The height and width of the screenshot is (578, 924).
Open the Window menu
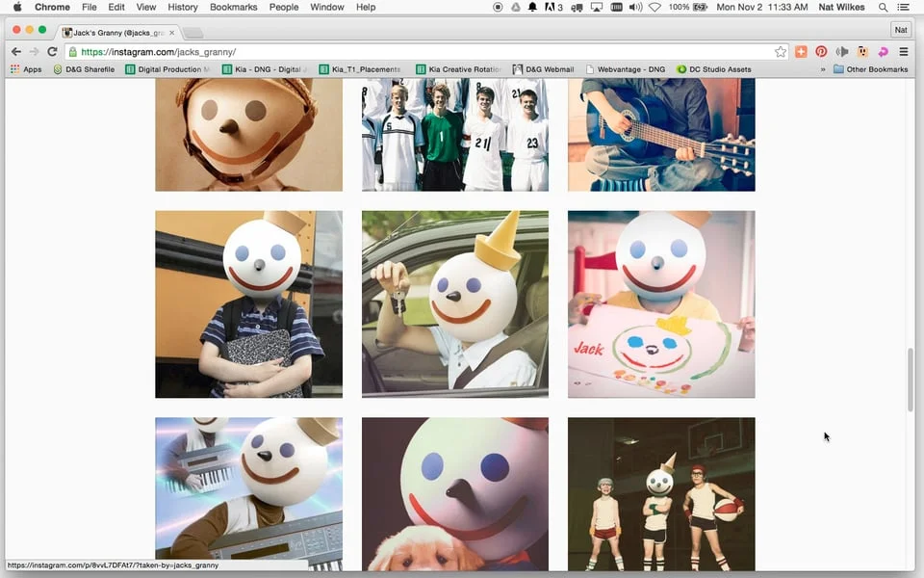point(327,7)
